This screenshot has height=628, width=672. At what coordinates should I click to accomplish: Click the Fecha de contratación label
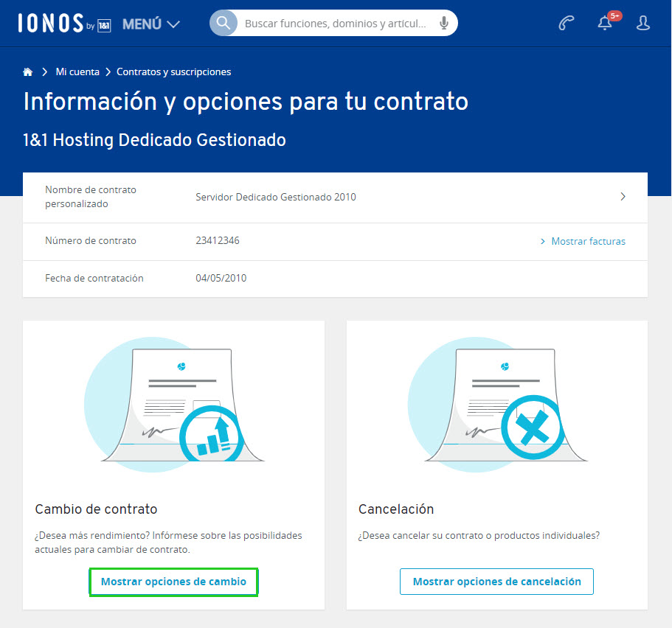[94, 279]
